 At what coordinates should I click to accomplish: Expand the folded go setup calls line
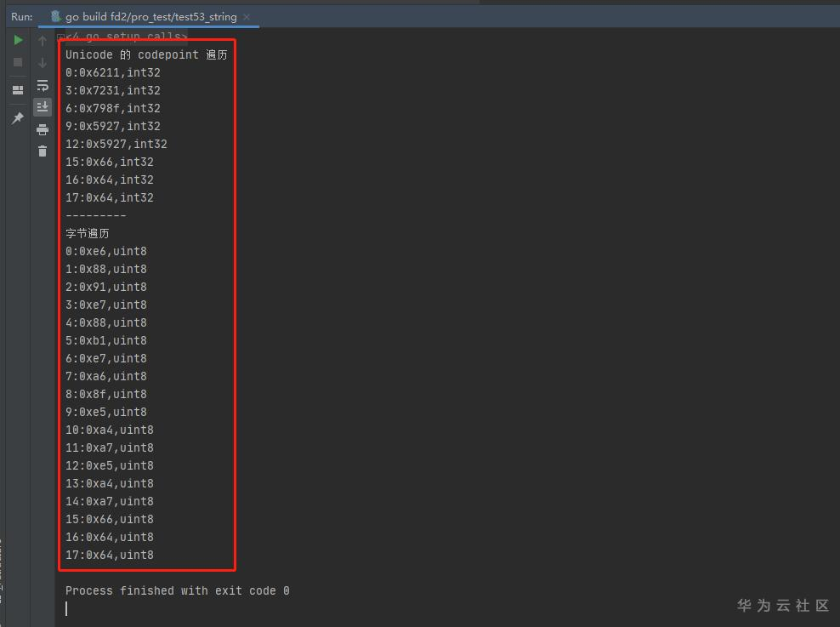[x=61, y=37]
